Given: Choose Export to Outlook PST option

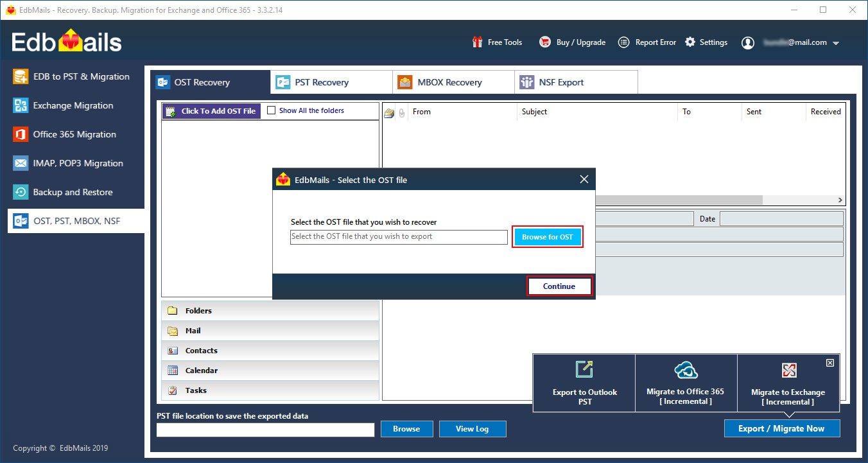Looking at the screenshot, I should click(584, 383).
